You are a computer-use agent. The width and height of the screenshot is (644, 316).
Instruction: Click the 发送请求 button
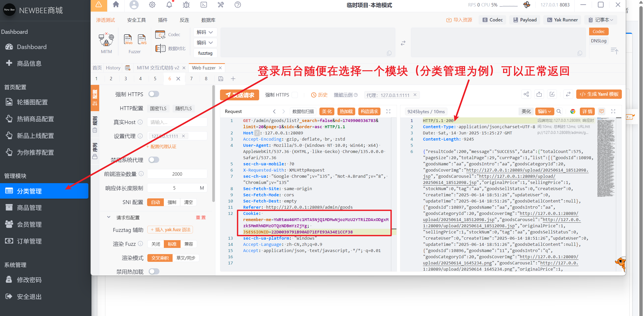coord(240,95)
